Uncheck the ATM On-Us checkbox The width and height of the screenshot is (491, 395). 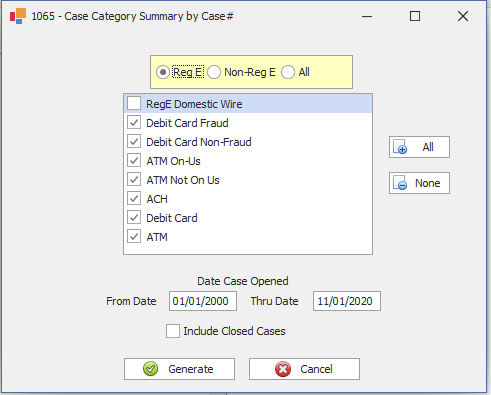(134, 161)
